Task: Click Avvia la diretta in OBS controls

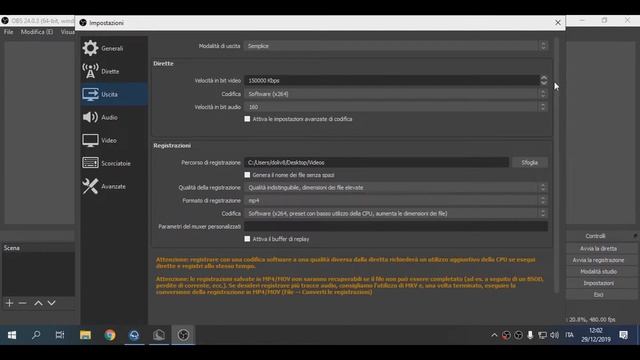Action: click(x=598, y=248)
